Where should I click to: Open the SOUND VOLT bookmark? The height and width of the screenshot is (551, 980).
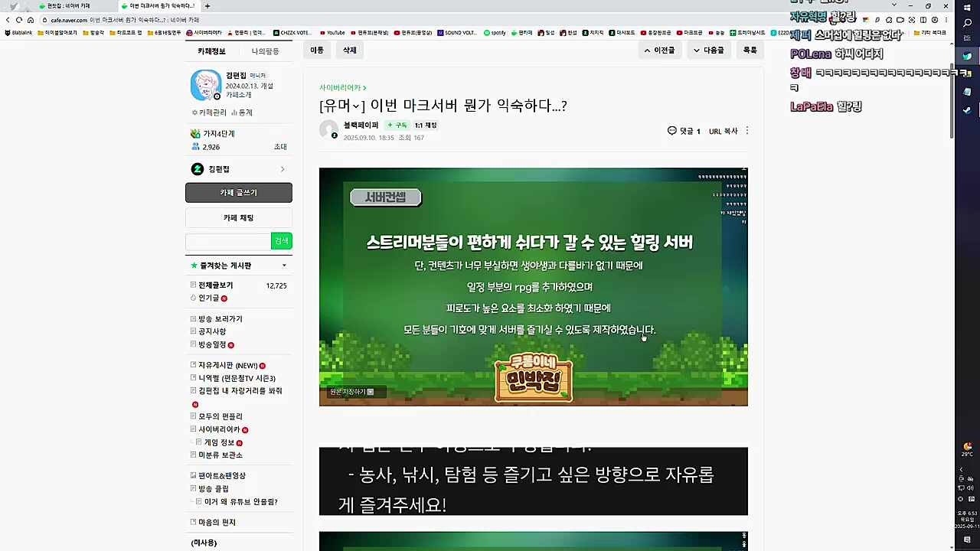[457, 33]
